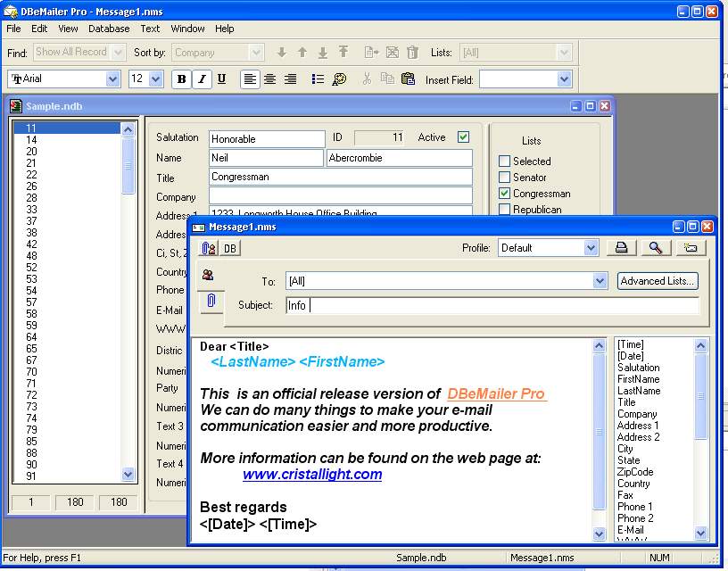Toggle Underline formatting button
Viewport: 728px width, 571px height.
coord(221,79)
